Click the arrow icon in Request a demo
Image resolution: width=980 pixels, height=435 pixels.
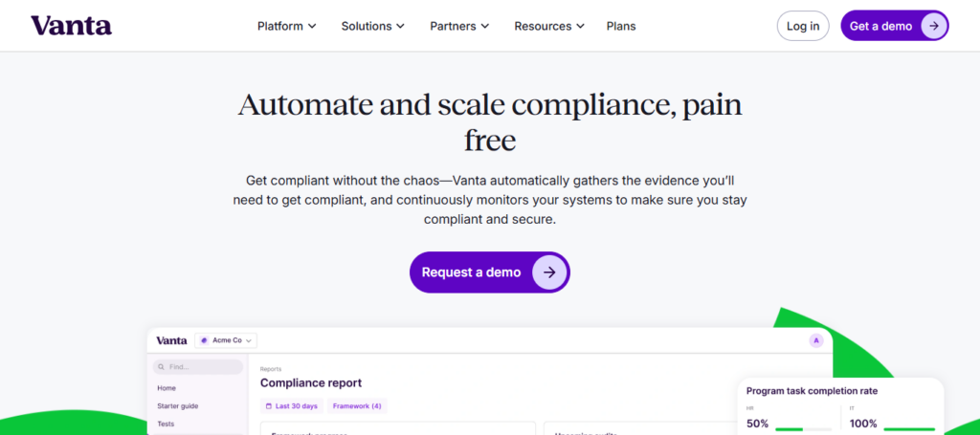549,272
